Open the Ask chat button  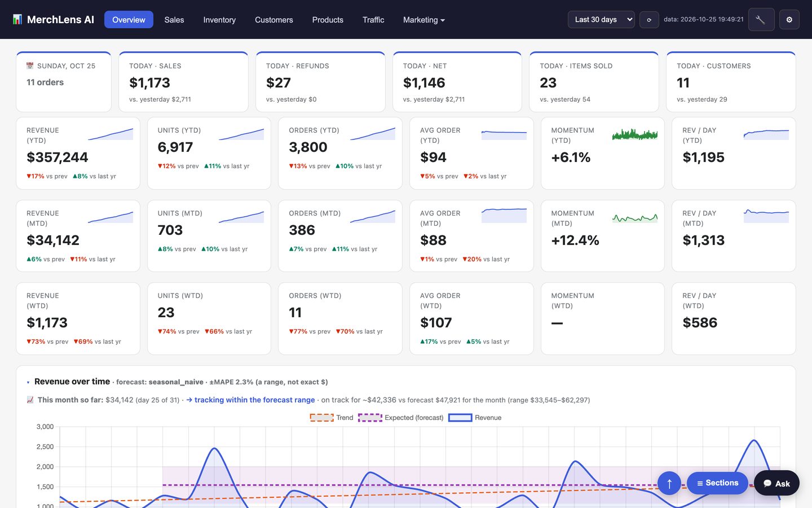(776, 483)
